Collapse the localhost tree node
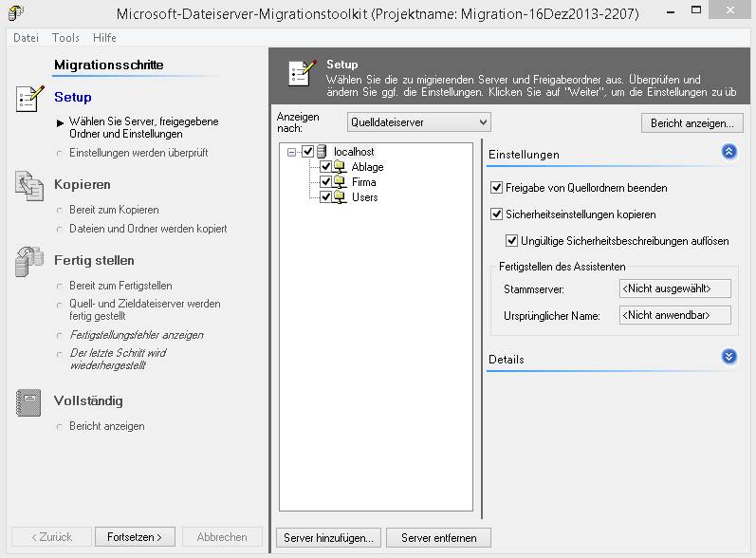Screen dimensions: 756x558 [291, 152]
